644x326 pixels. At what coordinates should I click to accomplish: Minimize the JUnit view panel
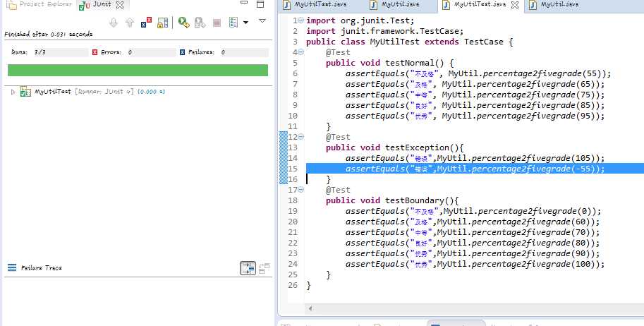click(x=244, y=3)
